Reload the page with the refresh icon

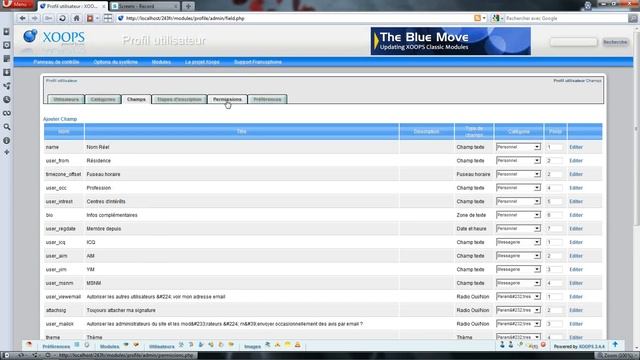tap(62, 18)
